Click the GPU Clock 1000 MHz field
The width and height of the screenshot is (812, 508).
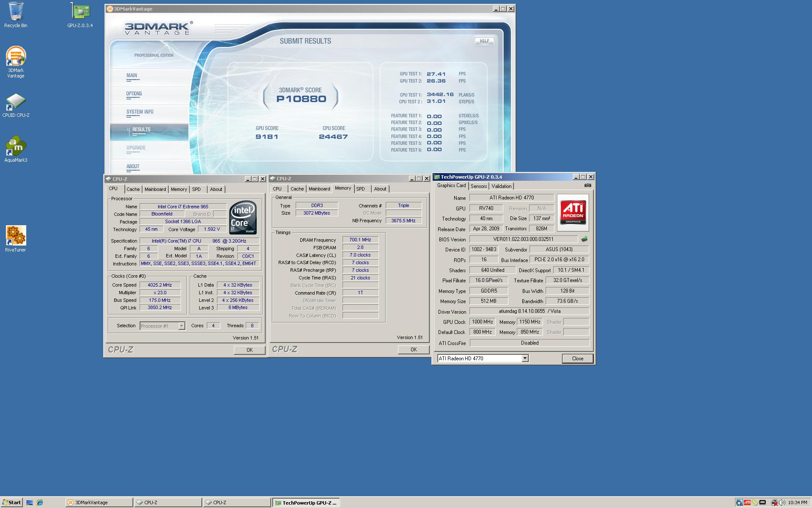[x=482, y=322]
